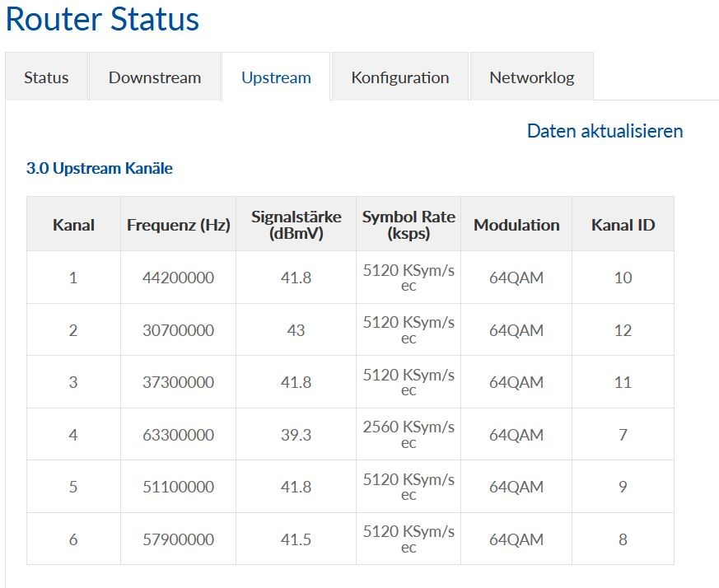The height and width of the screenshot is (588, 719).
Task: Click the Daten aktualisieren link
Action: click(x=605, y=131)
